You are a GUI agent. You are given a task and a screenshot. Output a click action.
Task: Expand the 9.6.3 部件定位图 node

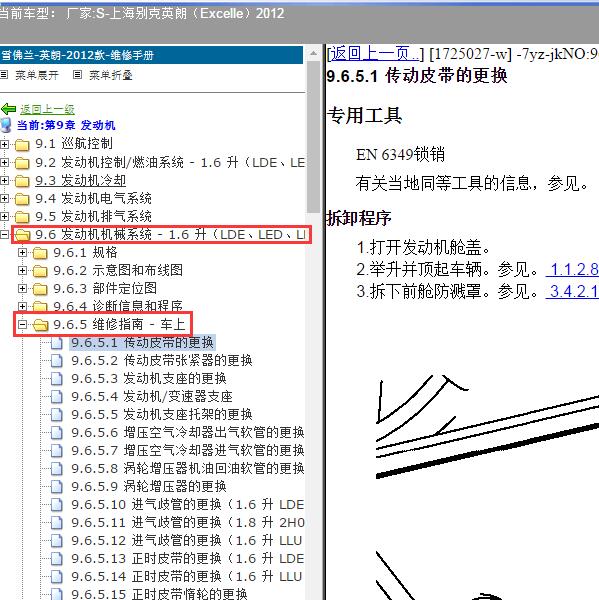pos(22,289)
